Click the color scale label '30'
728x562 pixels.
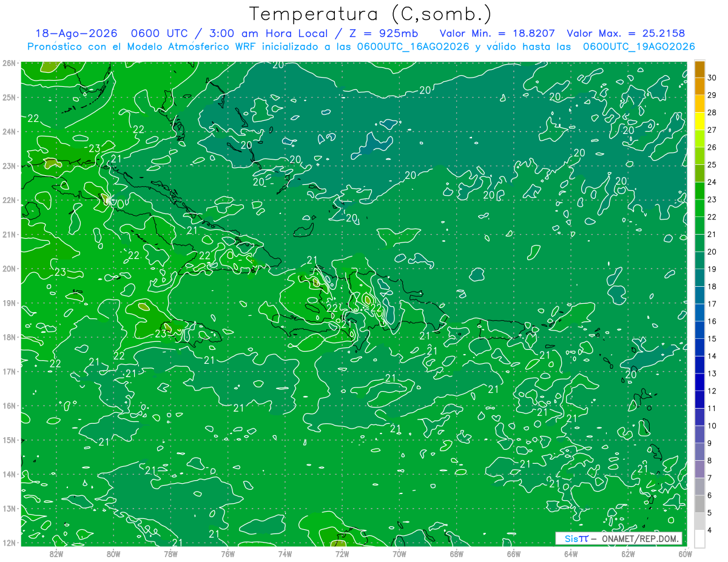click(x=712, y=78)
